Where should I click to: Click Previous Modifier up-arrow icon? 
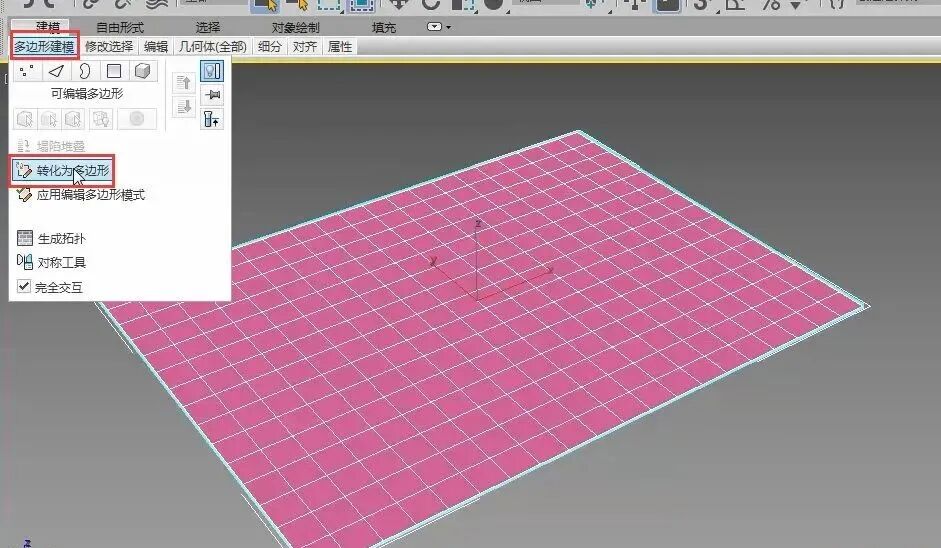184,83
